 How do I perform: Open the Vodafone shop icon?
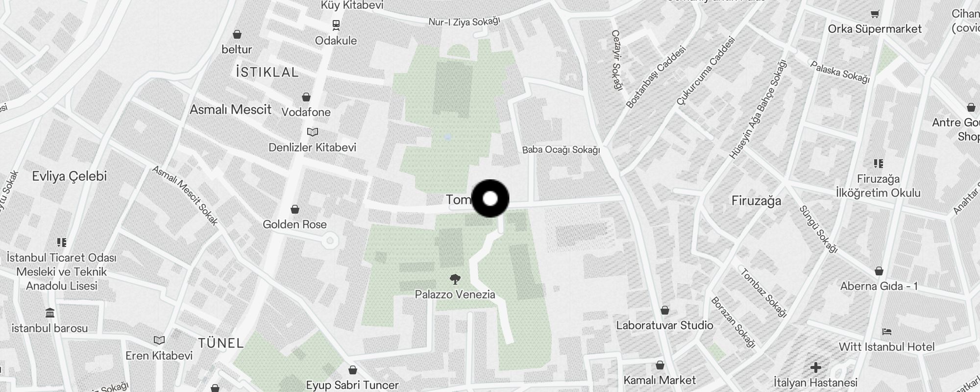(306, 97)
